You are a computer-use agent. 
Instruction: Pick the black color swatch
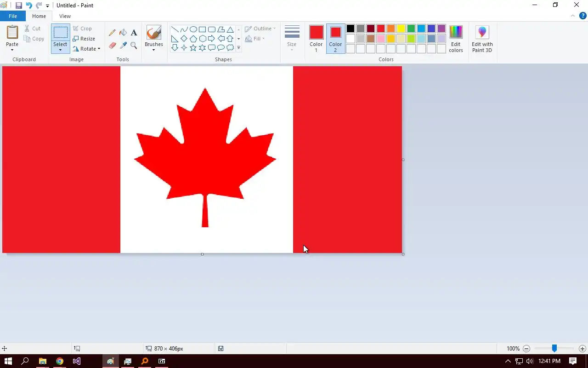[351, 29]
